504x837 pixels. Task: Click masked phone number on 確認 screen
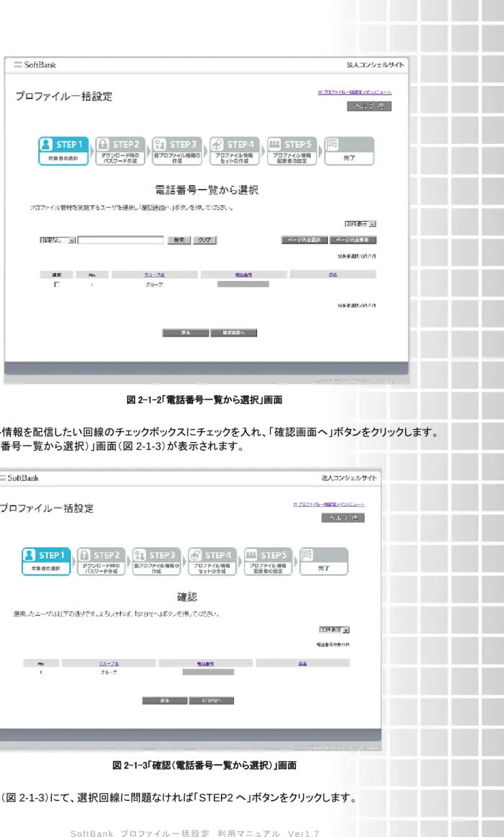coord(208,672)
